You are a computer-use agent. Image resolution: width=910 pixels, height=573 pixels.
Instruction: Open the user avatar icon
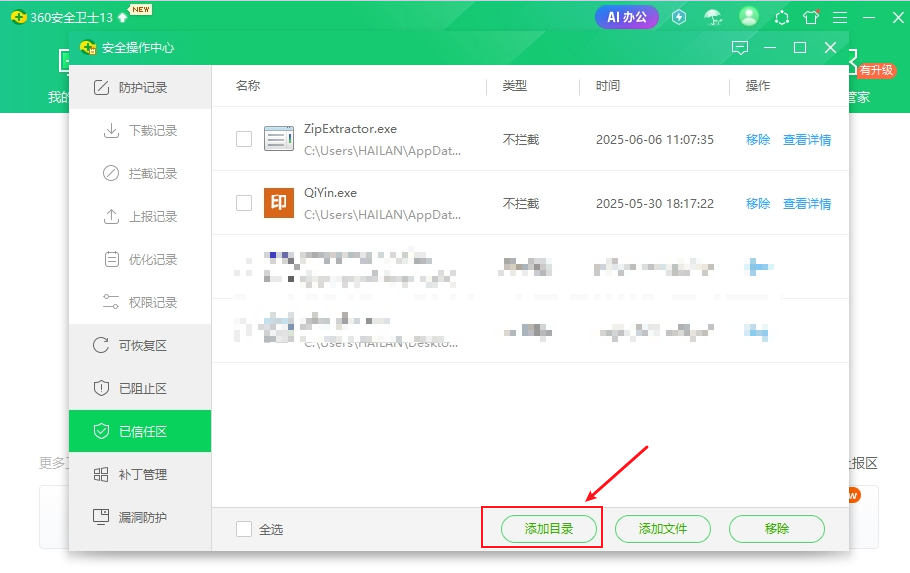click(x=749, y=16)
